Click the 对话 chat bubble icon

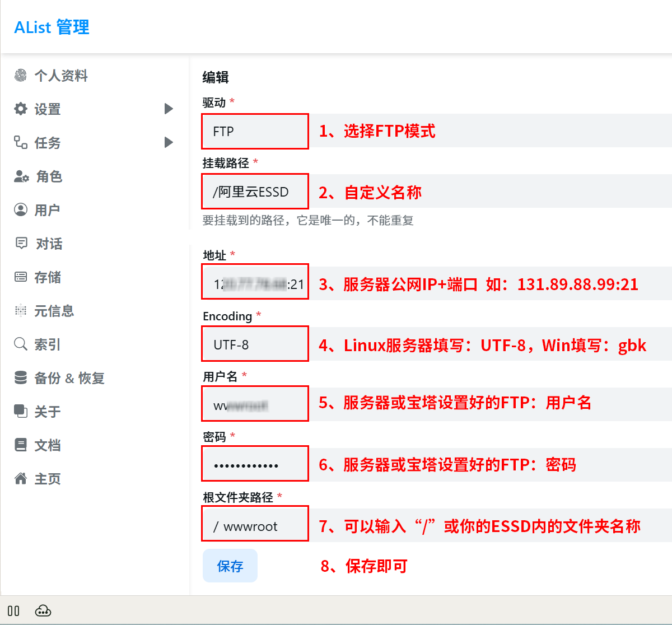(21, 243)
